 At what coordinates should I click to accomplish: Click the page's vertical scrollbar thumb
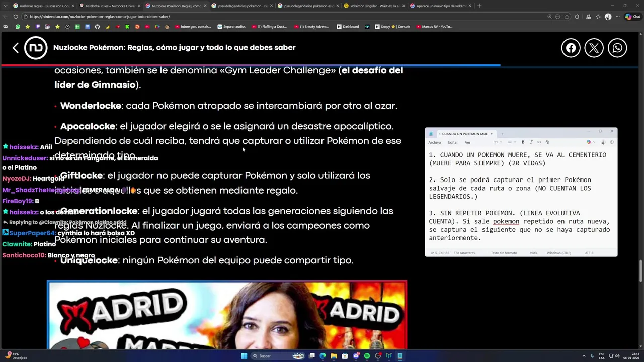641,271
